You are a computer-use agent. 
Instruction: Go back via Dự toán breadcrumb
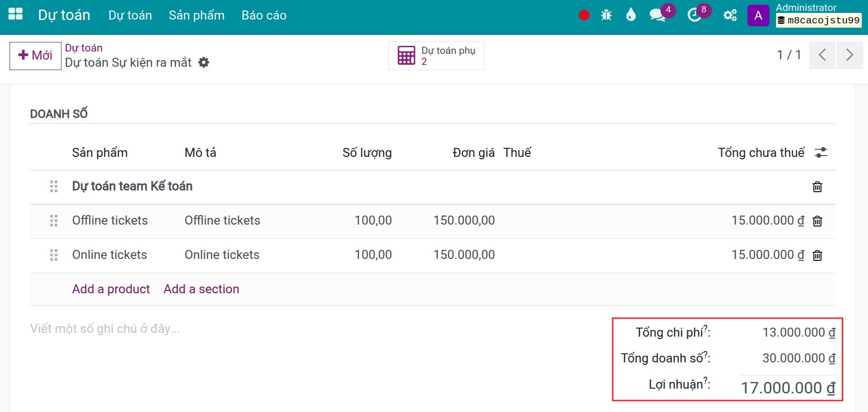click(x=84, y=48)
